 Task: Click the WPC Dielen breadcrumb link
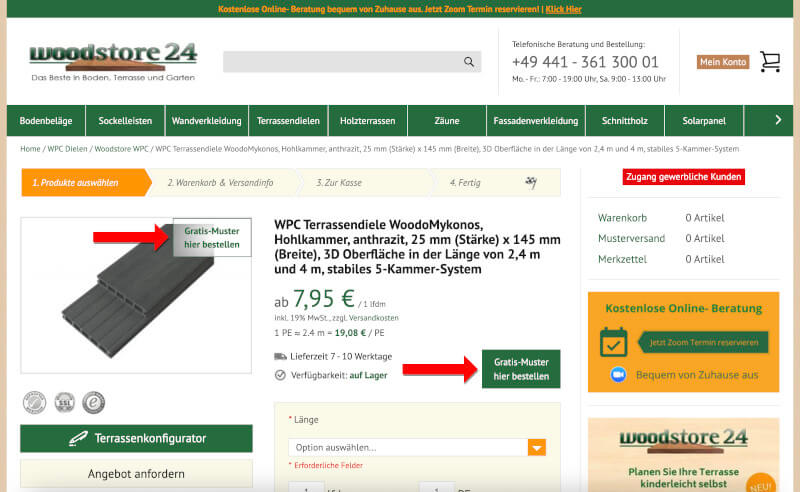click(67, 149)
